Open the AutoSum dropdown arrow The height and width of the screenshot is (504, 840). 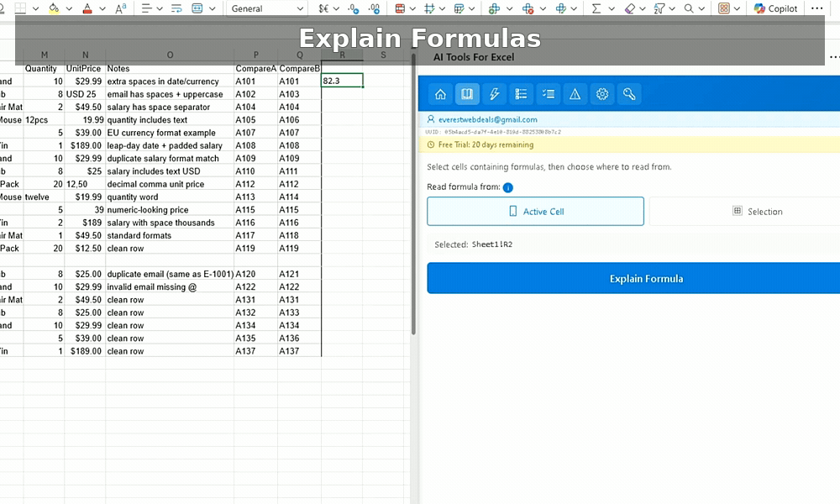612,8
